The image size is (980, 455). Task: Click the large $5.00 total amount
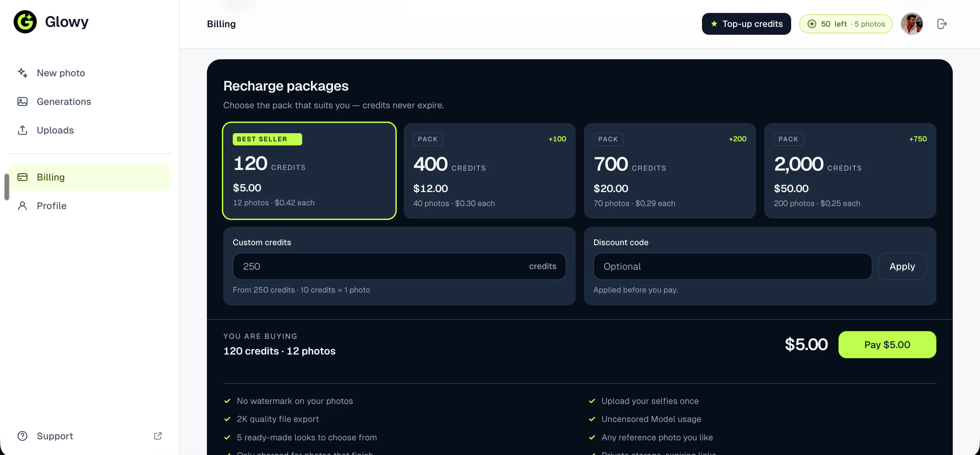click(806, 345)
